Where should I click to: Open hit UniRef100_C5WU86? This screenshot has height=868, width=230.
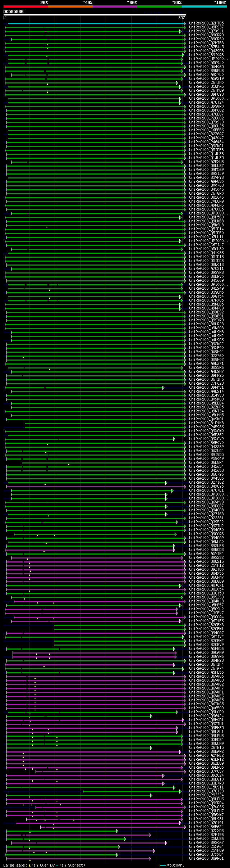coord(206,839)
